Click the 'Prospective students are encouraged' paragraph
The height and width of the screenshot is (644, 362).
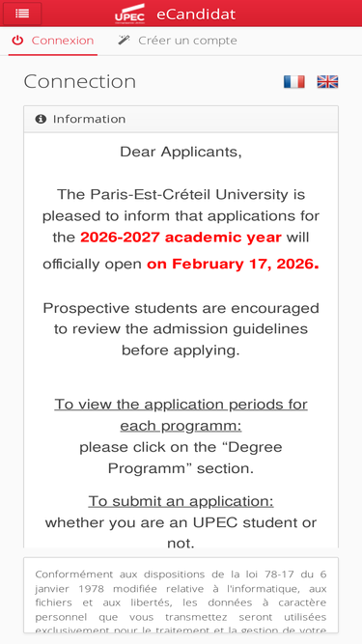pos(181,329)
